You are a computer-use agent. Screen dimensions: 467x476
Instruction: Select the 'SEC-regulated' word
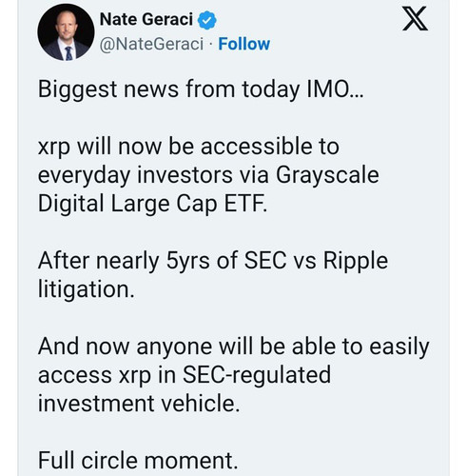point(257,375)
